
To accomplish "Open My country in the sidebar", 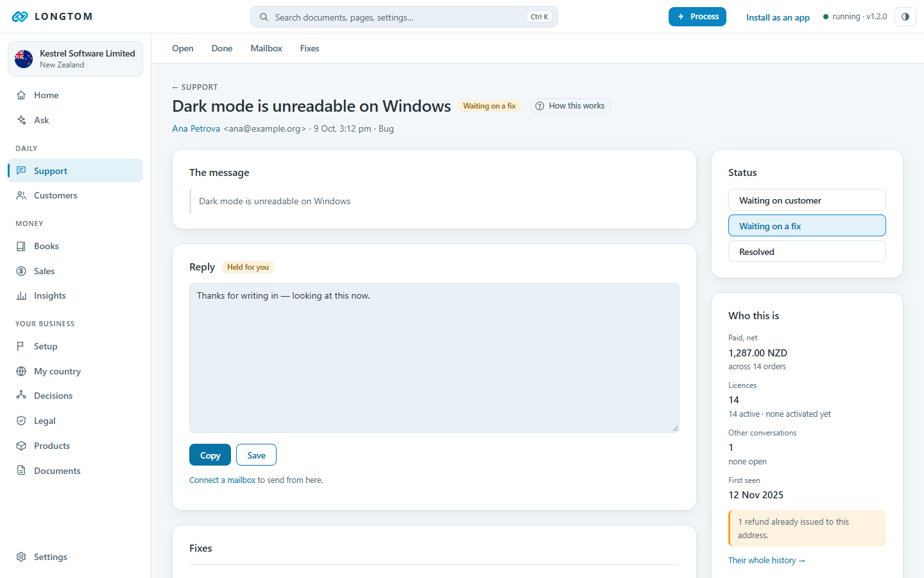I will pyautogui.click(x=75, y=371).
